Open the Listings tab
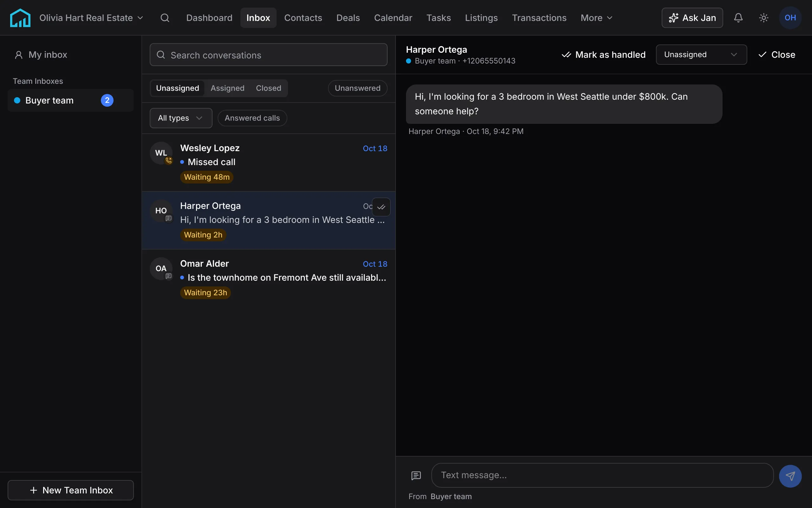This screenshot has width=812, height=508. 481,18
